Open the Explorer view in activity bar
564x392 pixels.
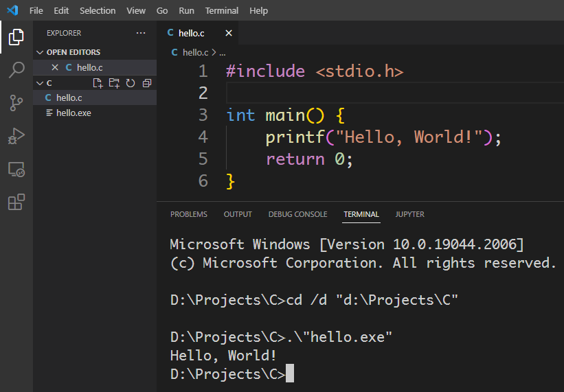16,37
